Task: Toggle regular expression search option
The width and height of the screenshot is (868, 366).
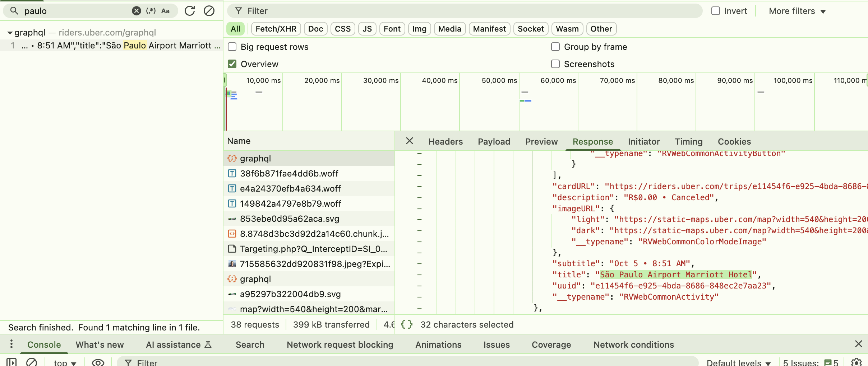Action: pos(151,11)
